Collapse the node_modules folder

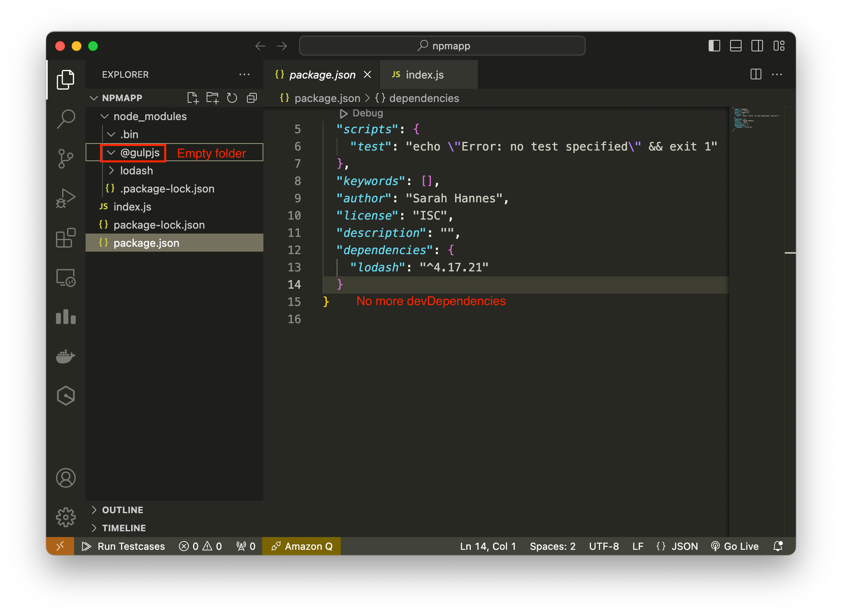click(x=105, y=116)
